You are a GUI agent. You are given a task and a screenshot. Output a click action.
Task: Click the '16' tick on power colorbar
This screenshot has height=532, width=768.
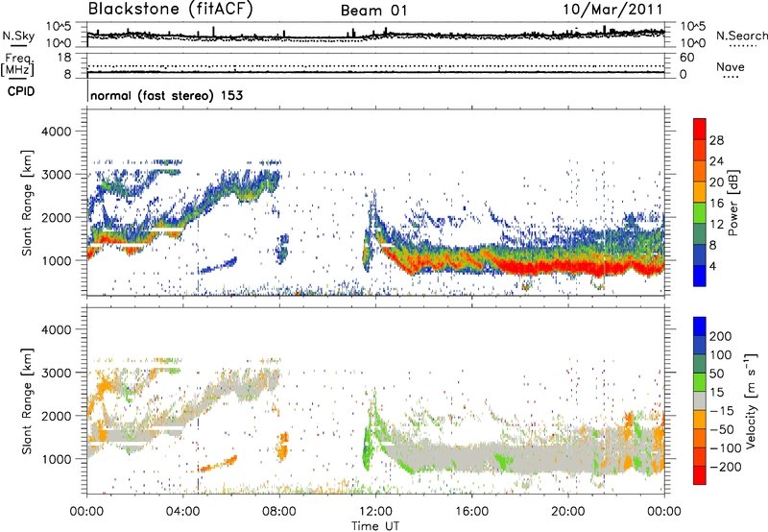[716, 204]
